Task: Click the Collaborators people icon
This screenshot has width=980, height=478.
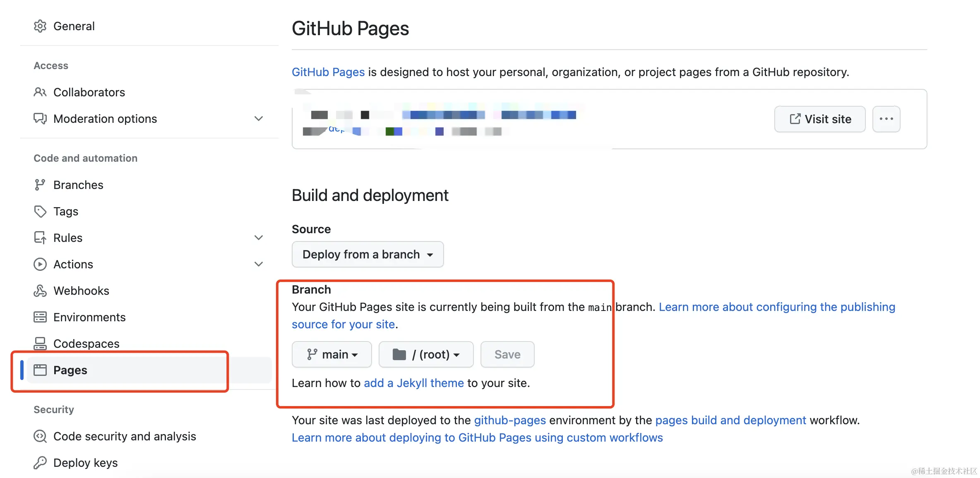Action: point(40,92)
